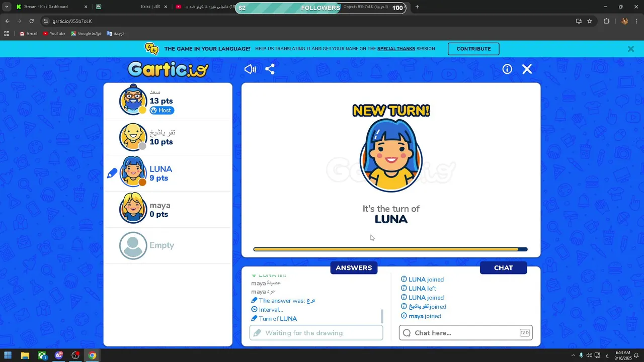The image size is (644, 362).
Task: Click the language translation banner icon
Action: pyautogui.click(x=151, y=49)
